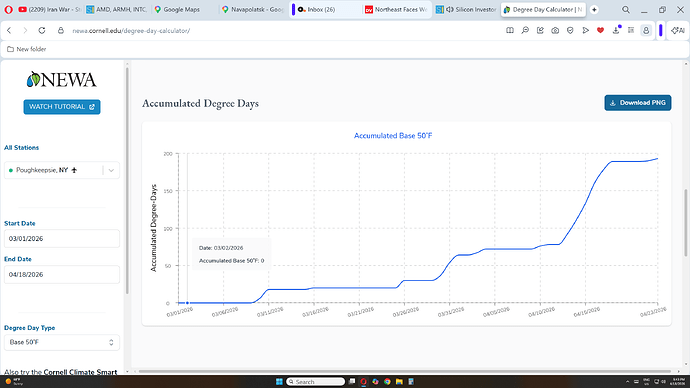Switch to the Silicon Investor tab
Image resolution: width=690 pixels, height=388 pixels.
point(466,9)
